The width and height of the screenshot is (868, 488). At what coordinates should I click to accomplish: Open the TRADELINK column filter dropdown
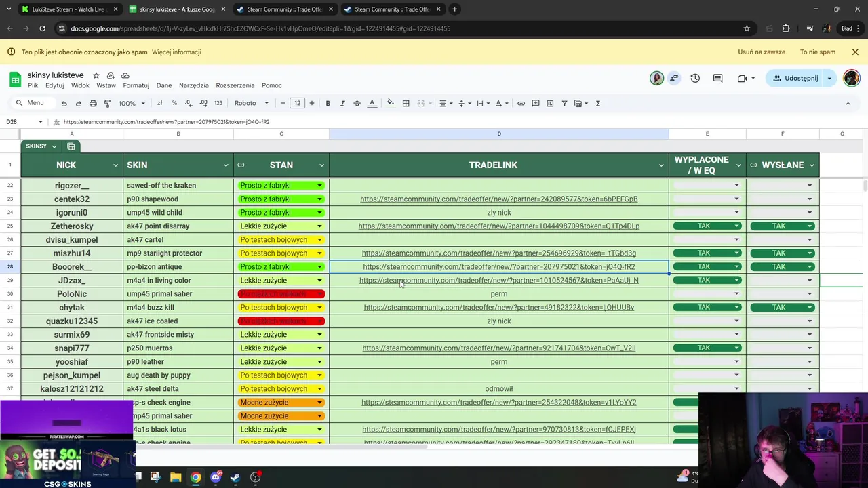661,165
